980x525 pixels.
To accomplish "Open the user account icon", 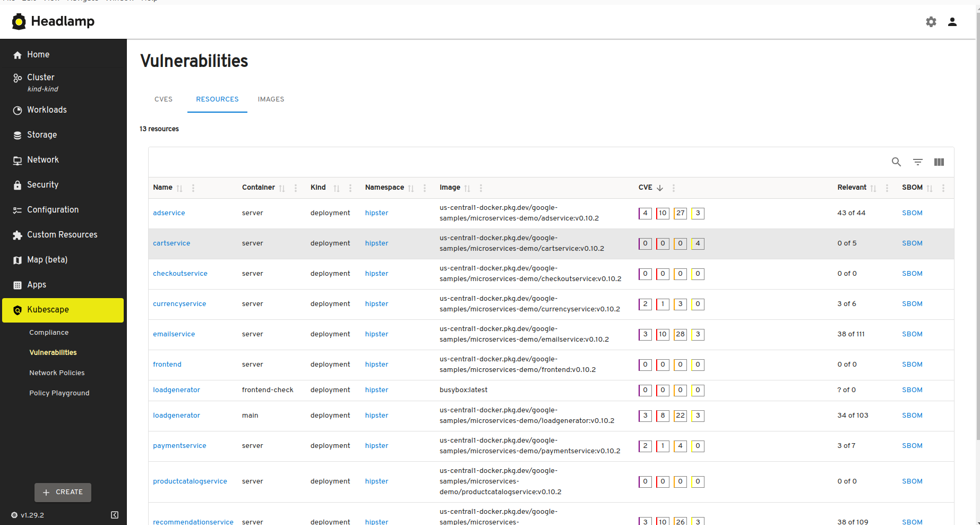I will [x=952, y=22].
